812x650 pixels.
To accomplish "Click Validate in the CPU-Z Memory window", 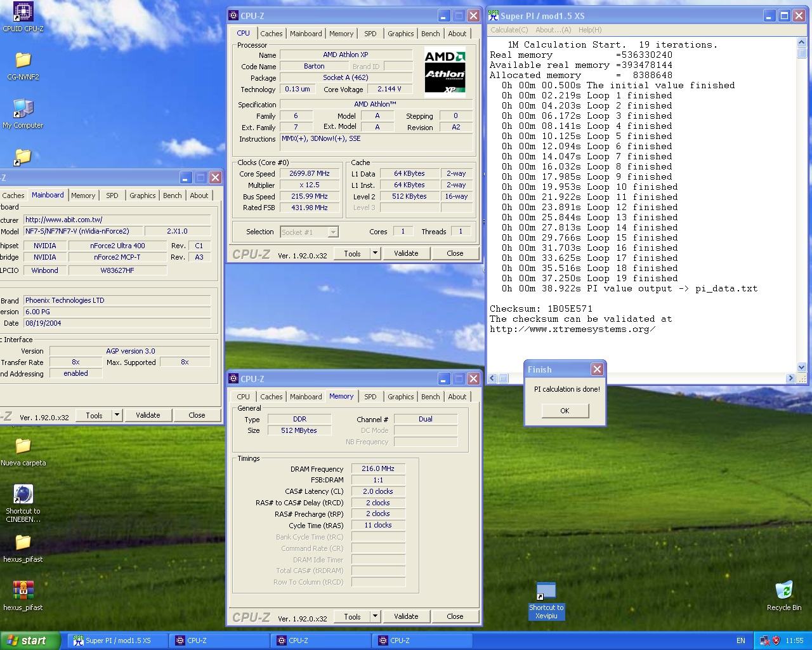I will pos(406,616).
